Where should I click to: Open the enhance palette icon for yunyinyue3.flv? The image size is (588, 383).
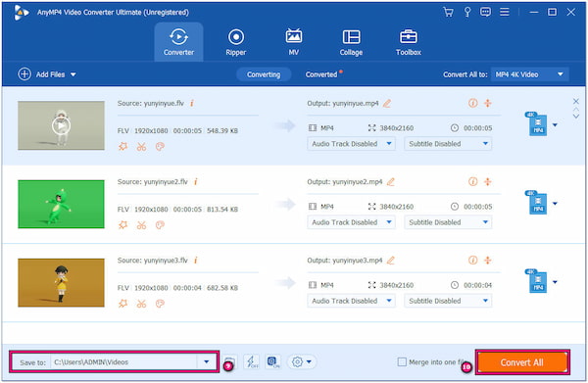coord(160,304)
